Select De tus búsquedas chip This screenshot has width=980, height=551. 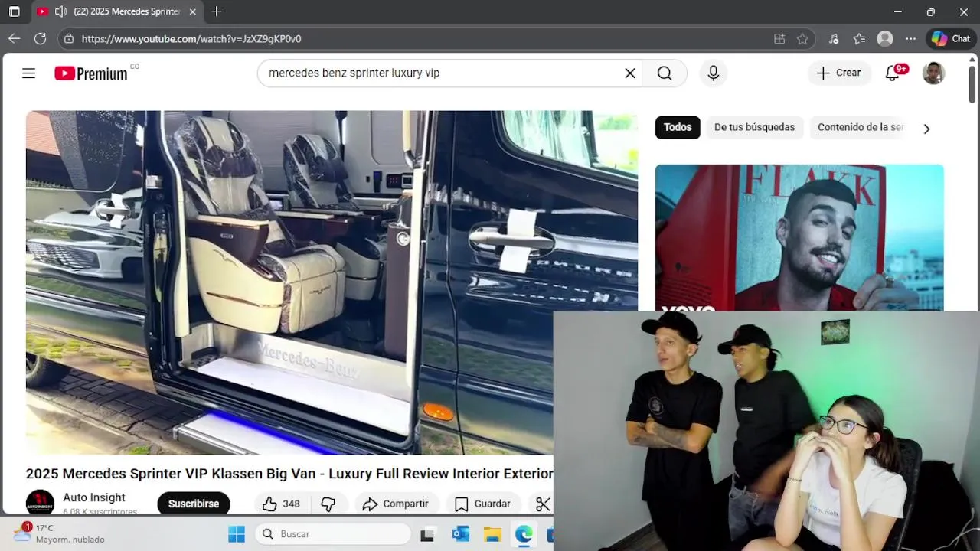754,127
